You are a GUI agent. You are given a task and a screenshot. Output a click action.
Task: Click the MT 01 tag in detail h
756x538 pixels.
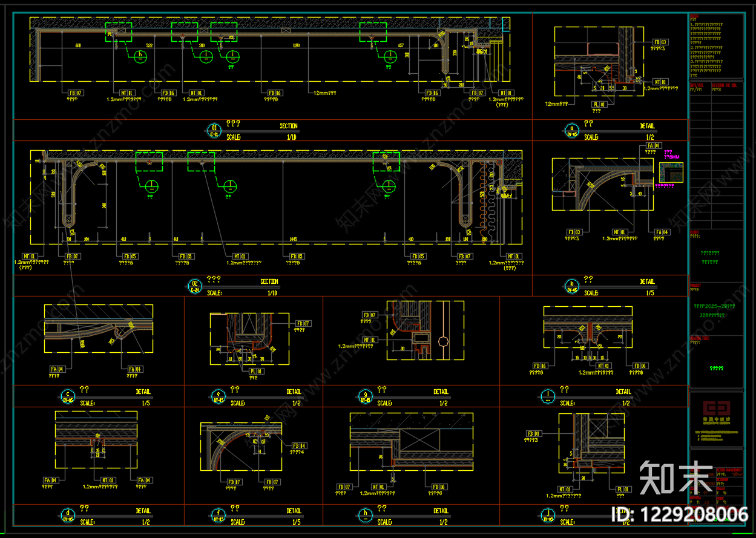click(x=378, y=487)
